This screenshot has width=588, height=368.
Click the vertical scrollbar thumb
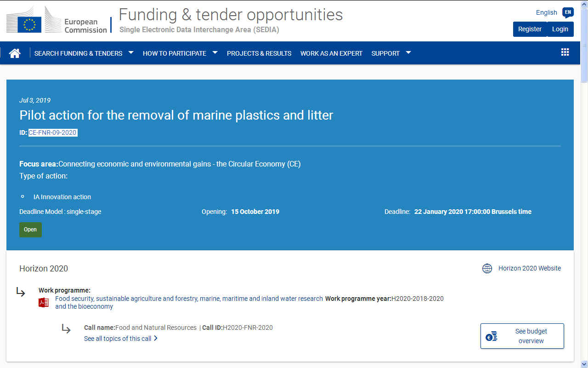(584, 44)
